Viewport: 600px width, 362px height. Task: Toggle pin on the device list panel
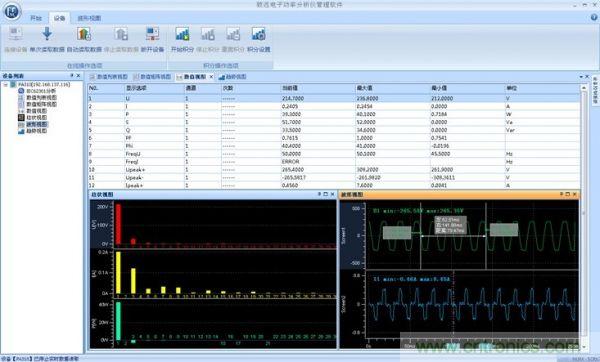pyautogui.click(x=72, y=76)
